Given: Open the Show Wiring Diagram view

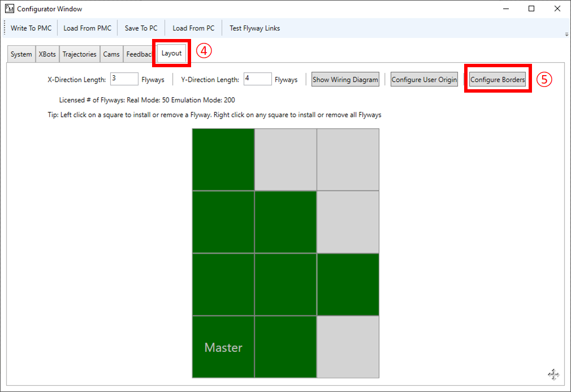Looking at the screenshot, I should click(345, 79).
